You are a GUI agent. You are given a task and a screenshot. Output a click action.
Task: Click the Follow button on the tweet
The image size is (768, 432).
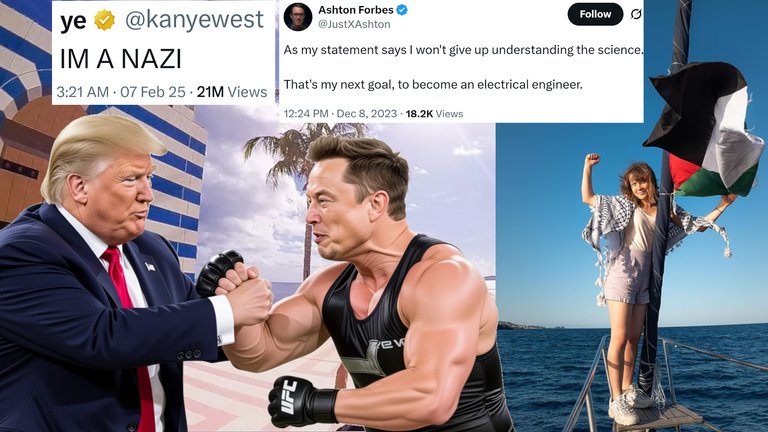pyautogui.click(x=595, y=14)
